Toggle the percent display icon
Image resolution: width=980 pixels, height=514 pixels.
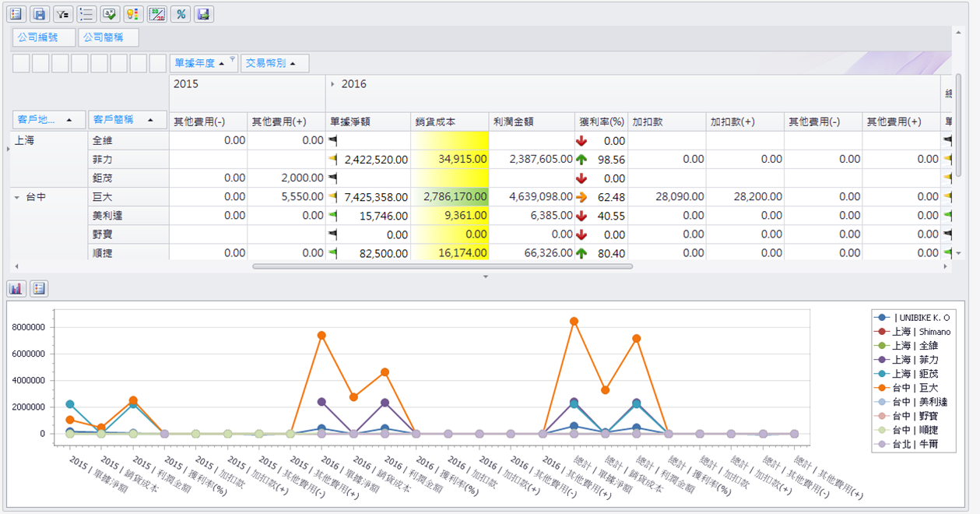(x=181, y=14)
